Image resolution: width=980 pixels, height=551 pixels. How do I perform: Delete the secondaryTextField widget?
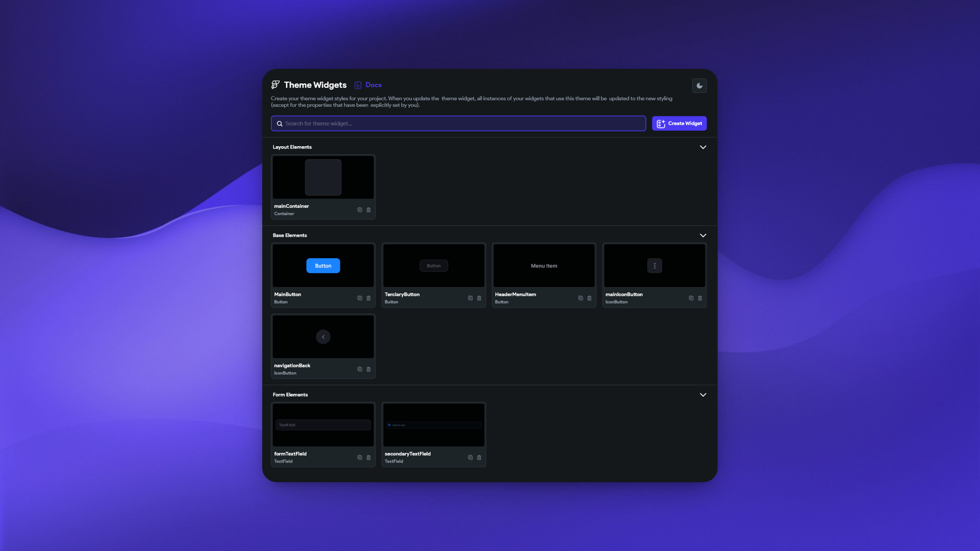point(479,458)
